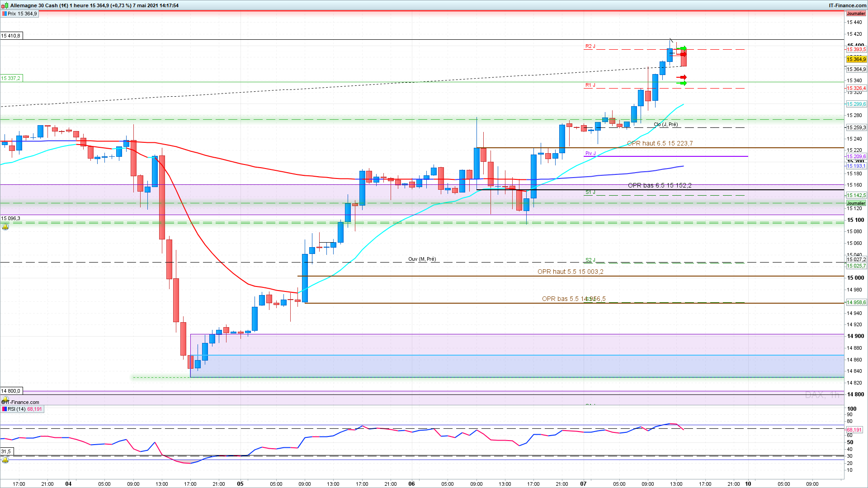Click the alert bell below the 14 800,0 label

(5, 399)
